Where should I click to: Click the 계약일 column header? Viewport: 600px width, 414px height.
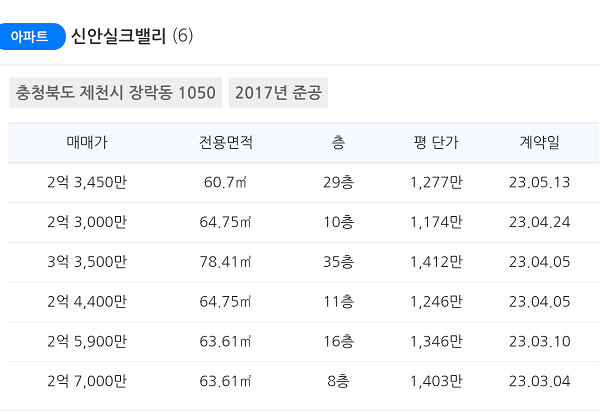tap(540, 143)
